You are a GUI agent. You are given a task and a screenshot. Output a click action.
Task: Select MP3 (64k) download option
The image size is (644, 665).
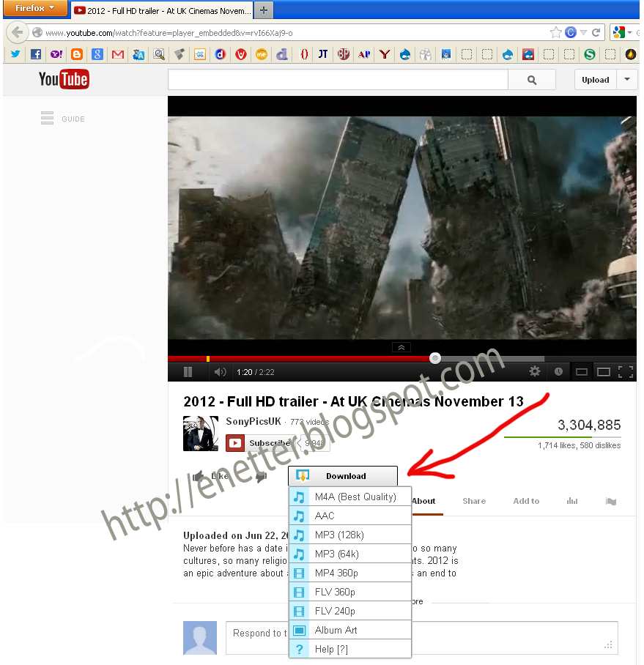[350, 554]
